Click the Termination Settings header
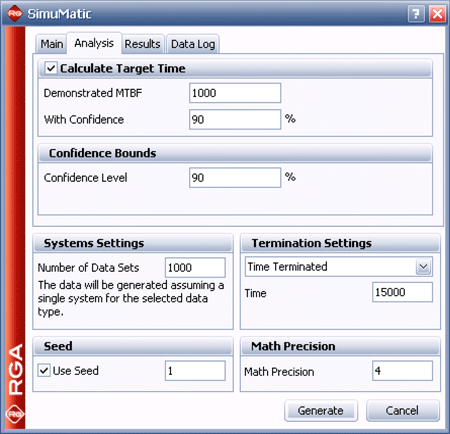 [x=340, y=243]
